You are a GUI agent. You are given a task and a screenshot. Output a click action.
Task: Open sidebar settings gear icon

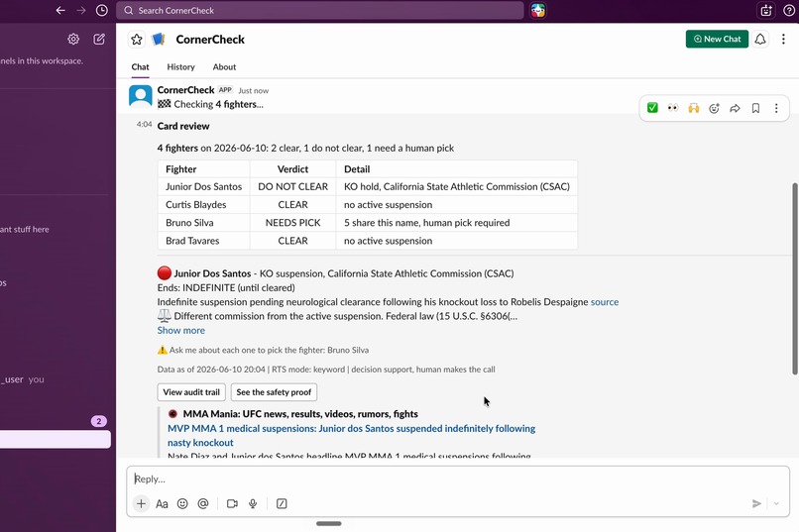(73, 40)
